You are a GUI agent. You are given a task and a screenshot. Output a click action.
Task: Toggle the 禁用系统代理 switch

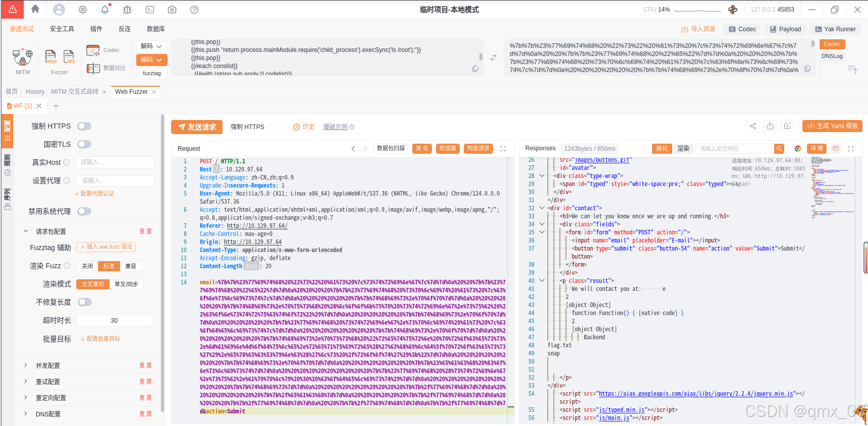(84, 211)
